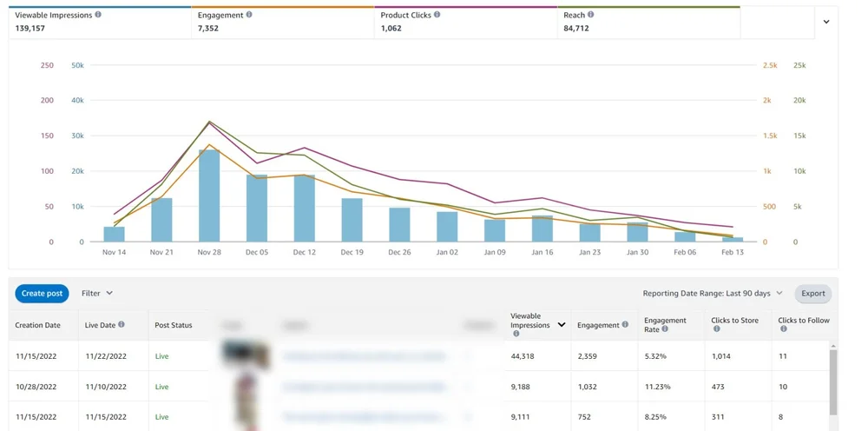Click the Dec 12 impressions bar

click(x=305, y=209)
